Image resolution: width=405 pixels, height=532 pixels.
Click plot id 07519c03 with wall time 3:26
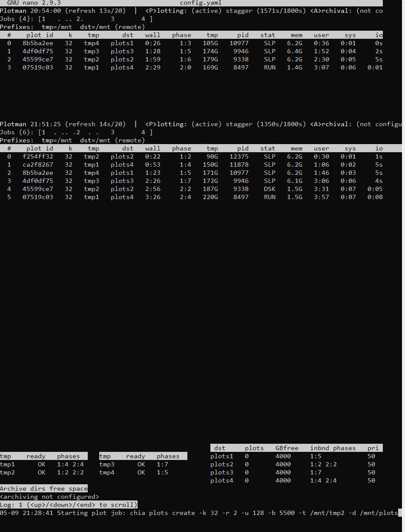click(x=38, y=197)
